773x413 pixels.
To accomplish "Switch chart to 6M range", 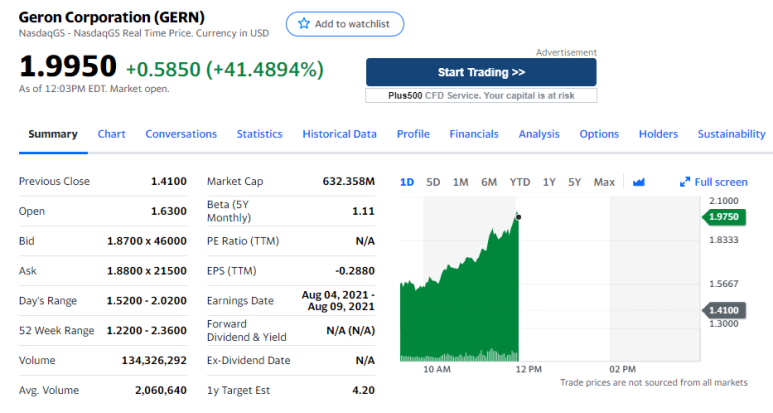I will [489, 182].
